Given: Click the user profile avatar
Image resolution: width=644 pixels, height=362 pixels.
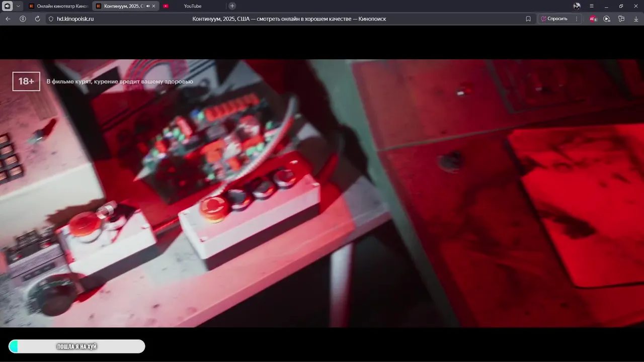Looking at the screenshot, I should (577, 6).
